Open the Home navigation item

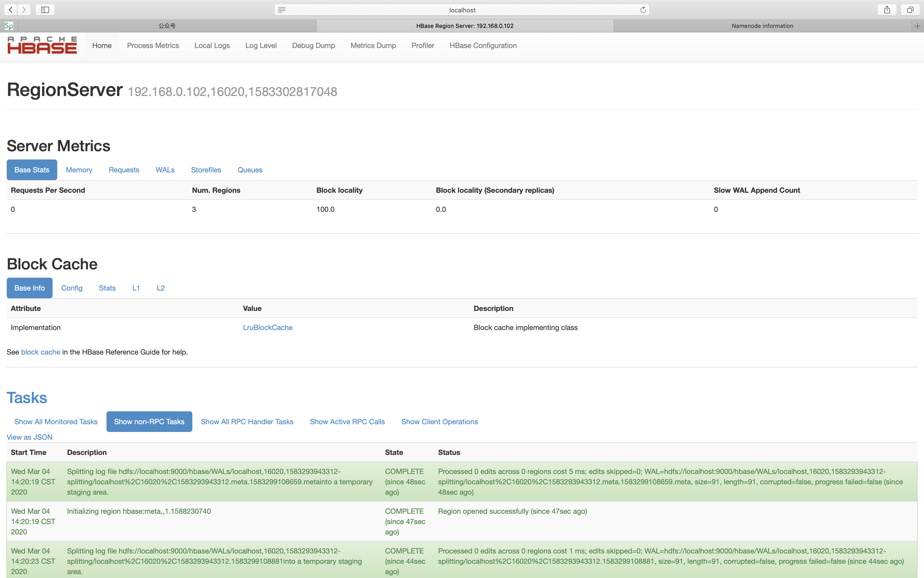pyautogui.click(x=102, y=45)
